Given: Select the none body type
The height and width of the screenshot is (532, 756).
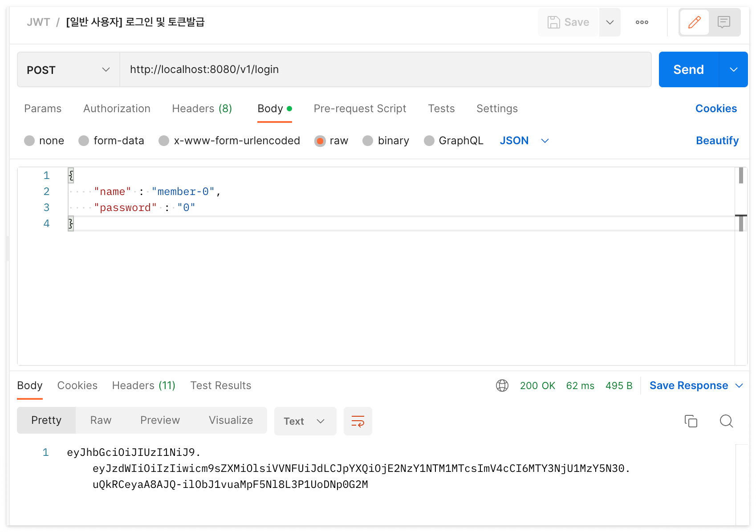Looking at the screenshot, I should (44, 141).
